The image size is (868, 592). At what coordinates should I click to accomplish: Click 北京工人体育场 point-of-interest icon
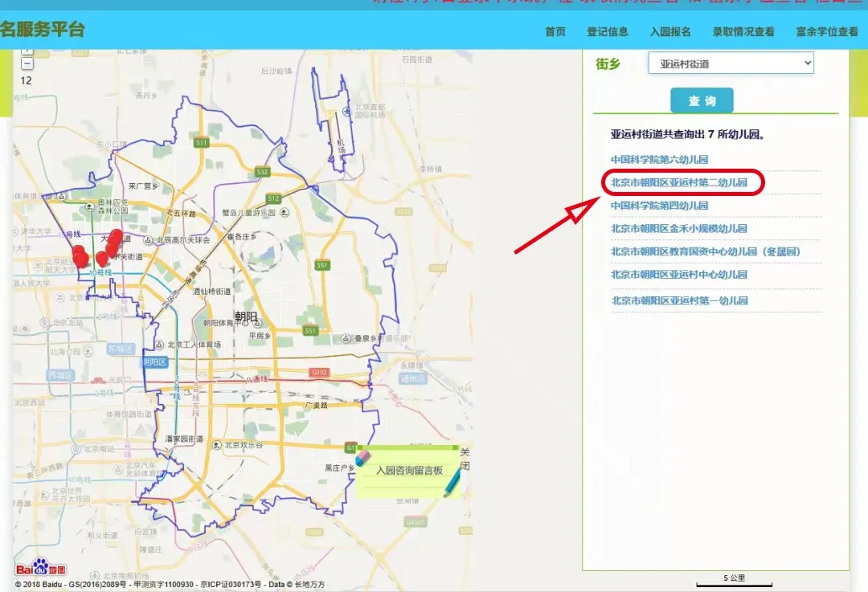click(x=159, y=345)
